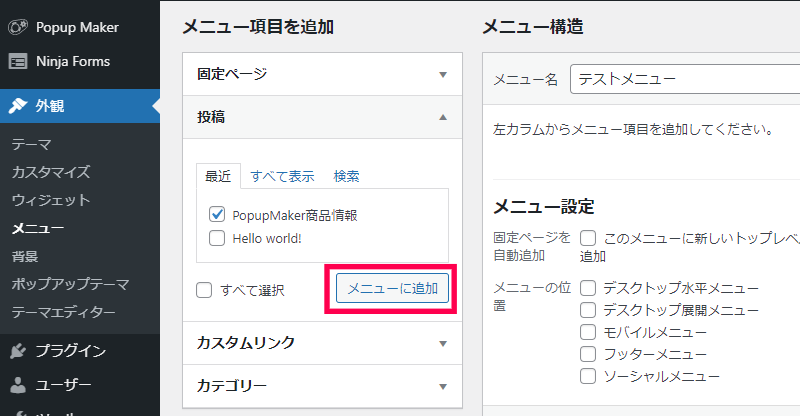800x416 pixels.
Task: Click the Ninja Forms form icon
Action: click(x=18, y=61)
